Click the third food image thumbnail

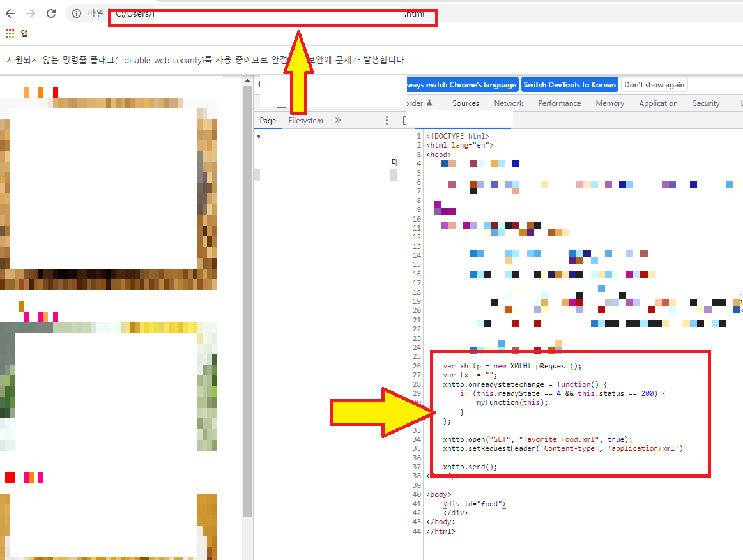(108, 526)
